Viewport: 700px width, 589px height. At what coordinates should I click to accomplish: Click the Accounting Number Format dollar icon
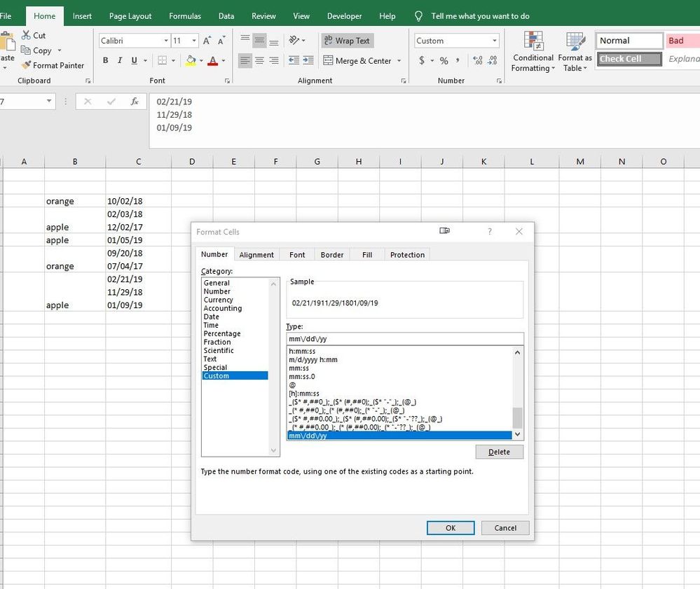421,61
